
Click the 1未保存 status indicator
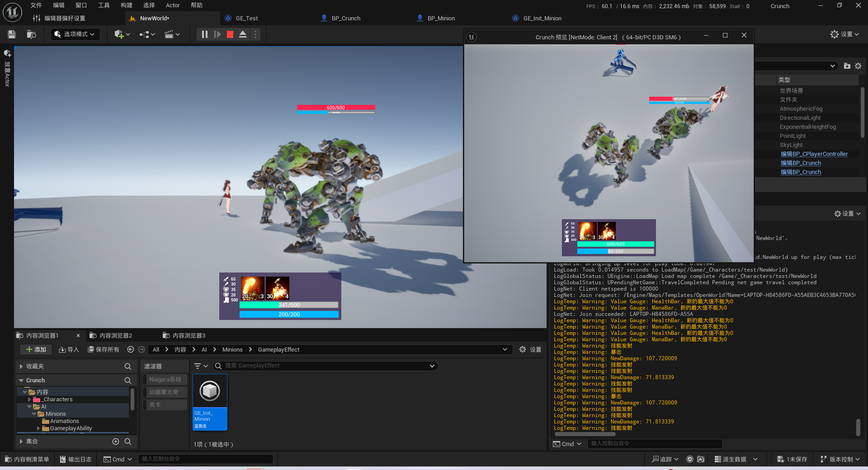tap(792, 459)
